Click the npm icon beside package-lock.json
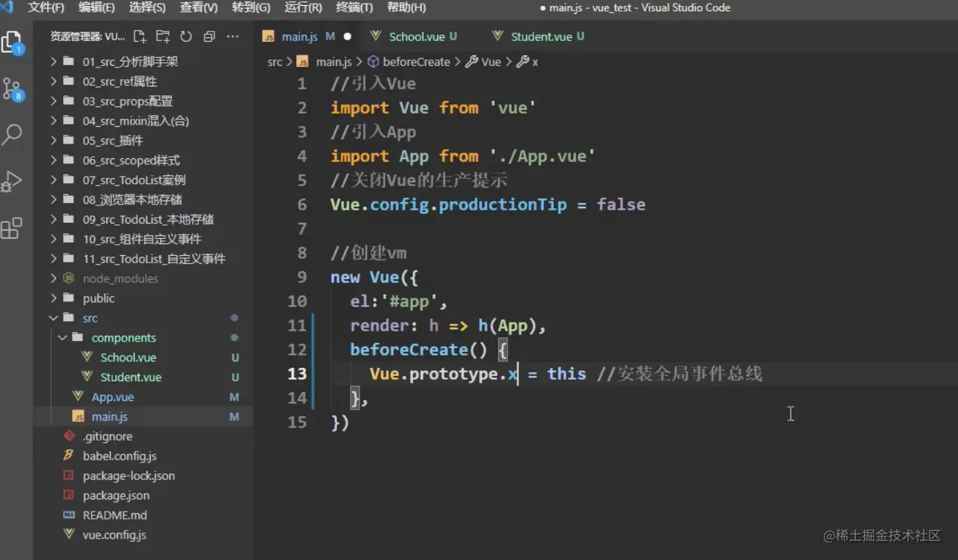The image size is (958, 560). (x=69, y=476)
